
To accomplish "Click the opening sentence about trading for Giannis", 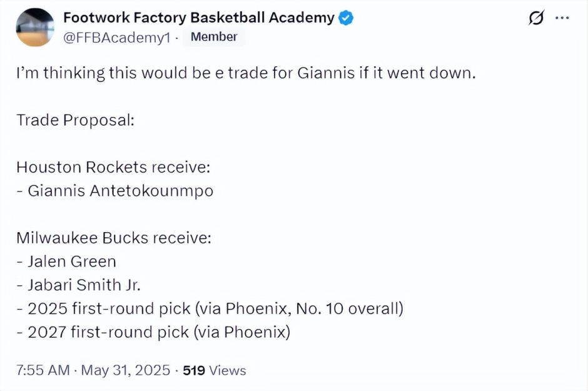I will tap(246, 72).
